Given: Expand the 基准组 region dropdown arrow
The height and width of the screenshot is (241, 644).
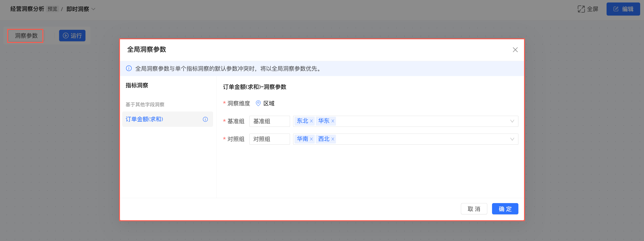Looking at the screenshot, I should point(512,121).
